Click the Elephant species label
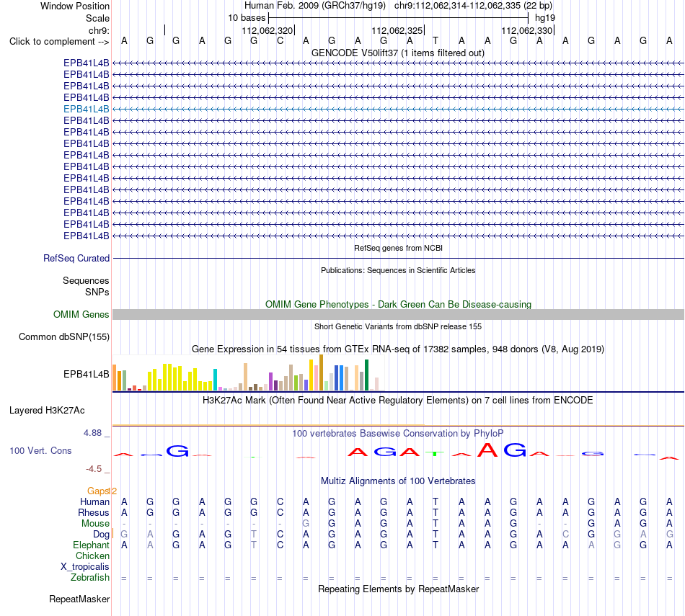This screenshot has width=685, height=616. [x=91, y=545]
